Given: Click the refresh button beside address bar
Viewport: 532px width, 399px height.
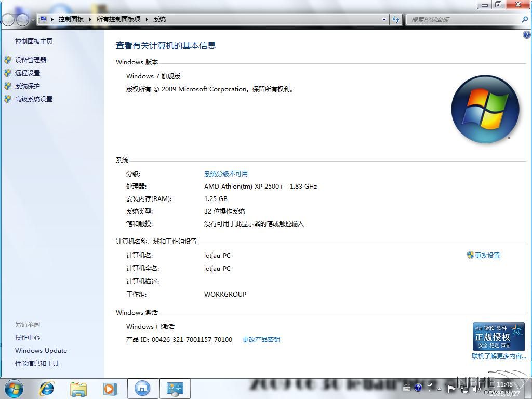Looking at the screenshot, I should pos(396,19).
